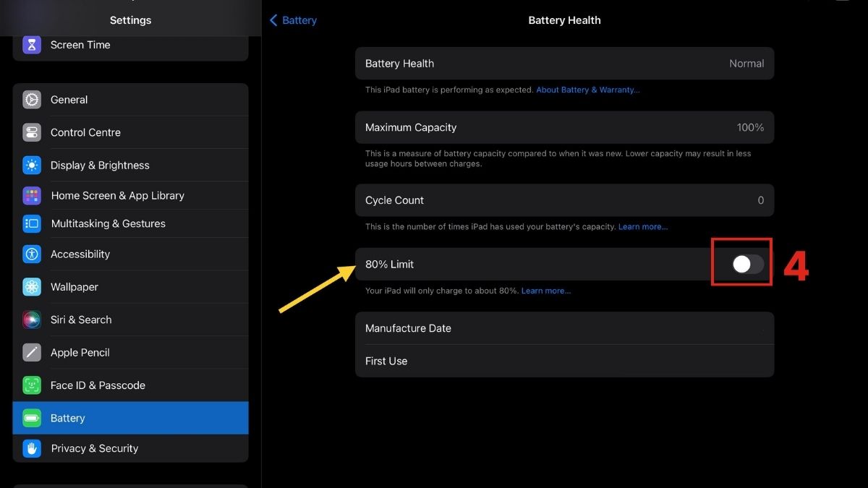This screenshot has width=868, height=488.
Task: Open Screen Time hourglass icon
Action: pos(32,45)
